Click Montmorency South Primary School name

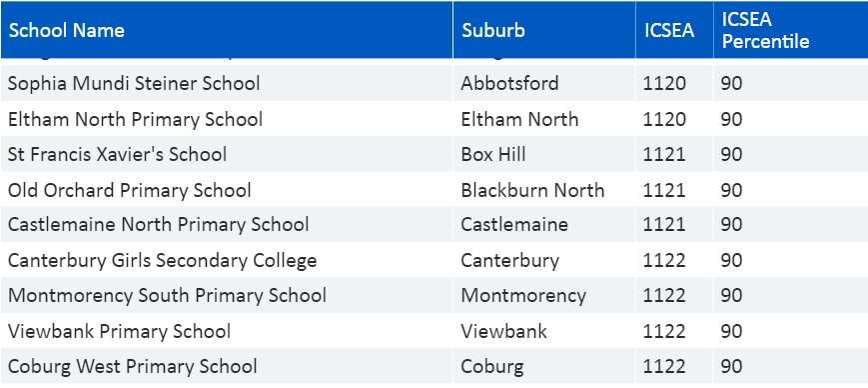point(167,295)
